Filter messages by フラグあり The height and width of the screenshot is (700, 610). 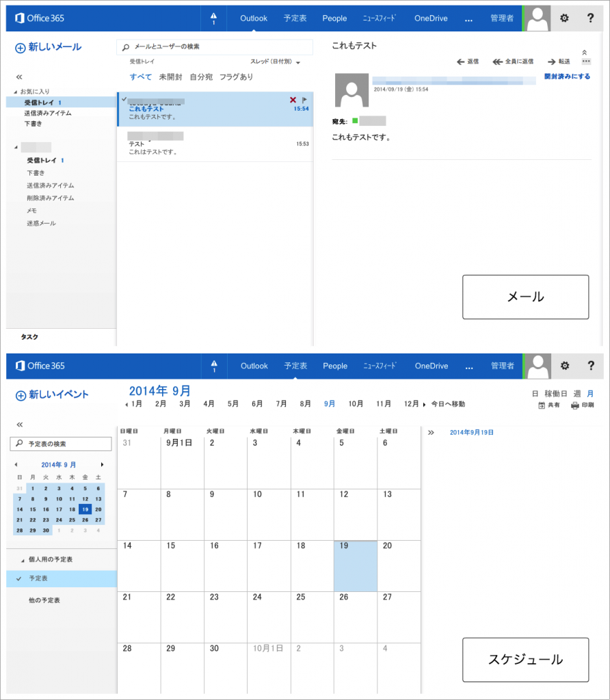236,77
